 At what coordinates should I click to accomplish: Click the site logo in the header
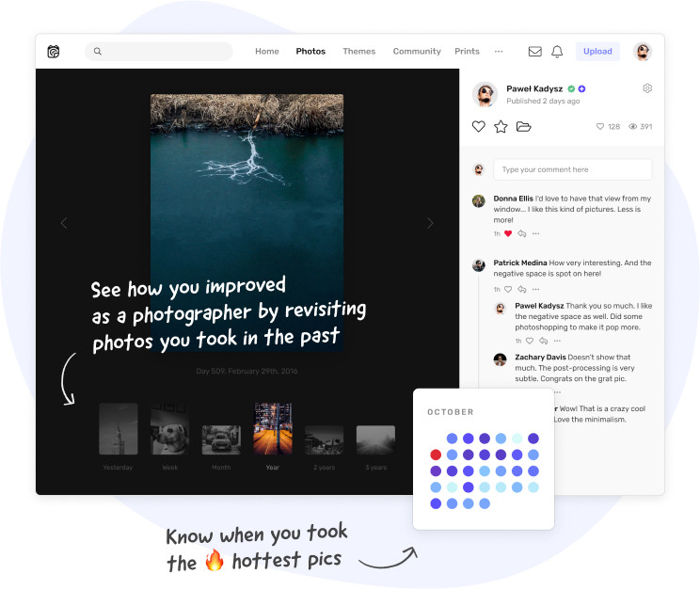click(56, 52)
